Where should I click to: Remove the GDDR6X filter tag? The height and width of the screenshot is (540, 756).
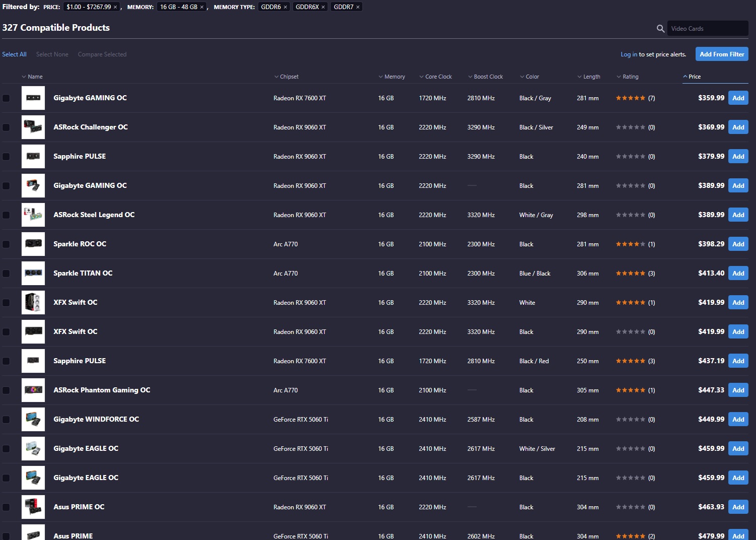323,7
